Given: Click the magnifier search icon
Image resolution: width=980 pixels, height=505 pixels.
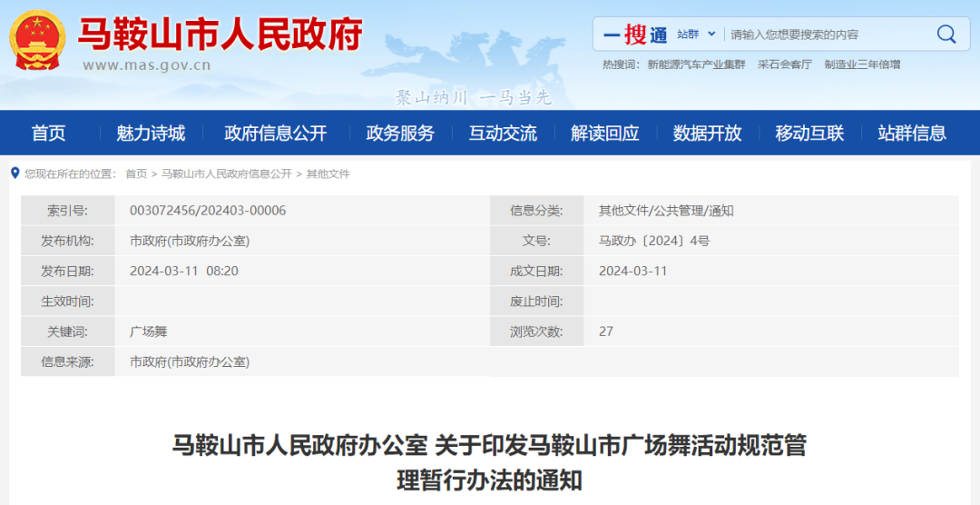Looking at the screenshot, I should click(946, 34).
